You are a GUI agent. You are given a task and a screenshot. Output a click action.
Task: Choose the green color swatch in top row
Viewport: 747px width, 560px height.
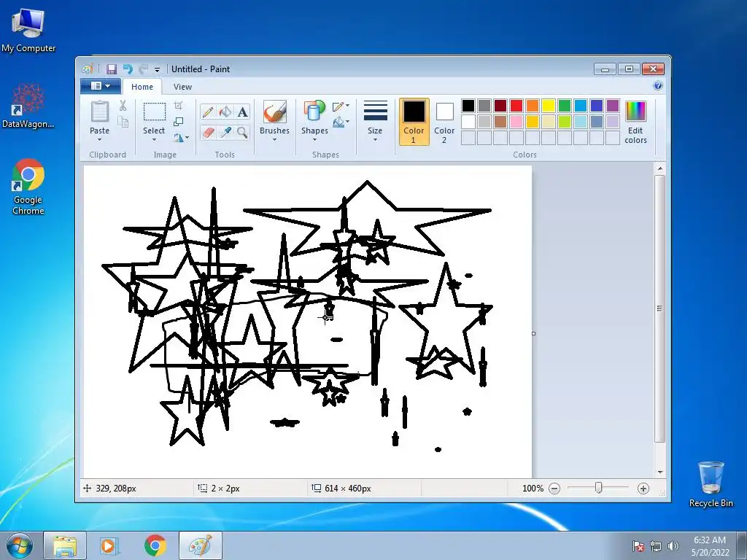point(565,105)
